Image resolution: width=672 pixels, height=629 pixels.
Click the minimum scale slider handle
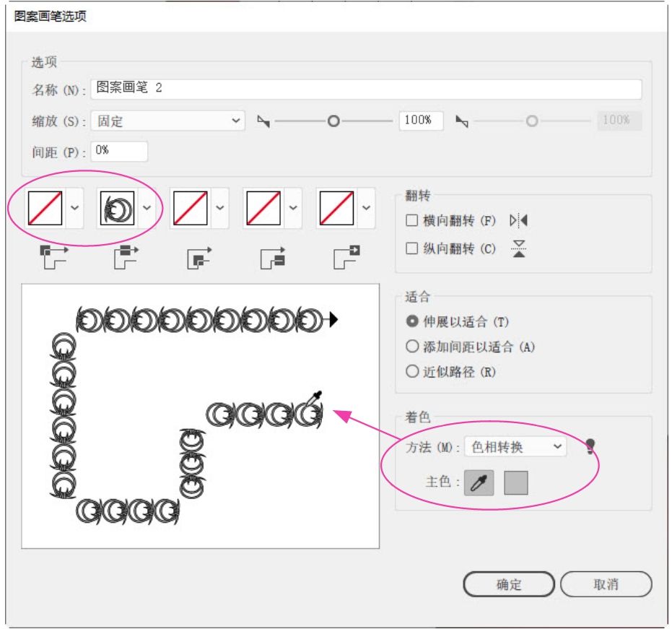[333, 121]
